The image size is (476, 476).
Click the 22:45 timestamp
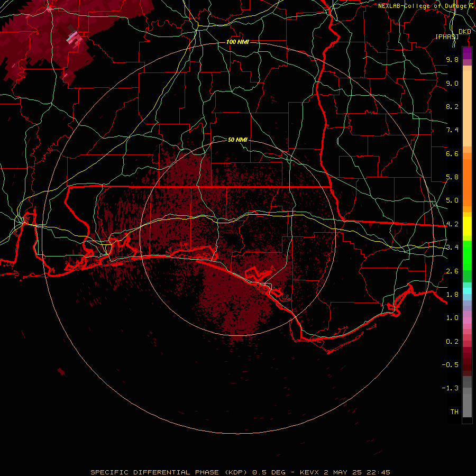click(378, 472)
